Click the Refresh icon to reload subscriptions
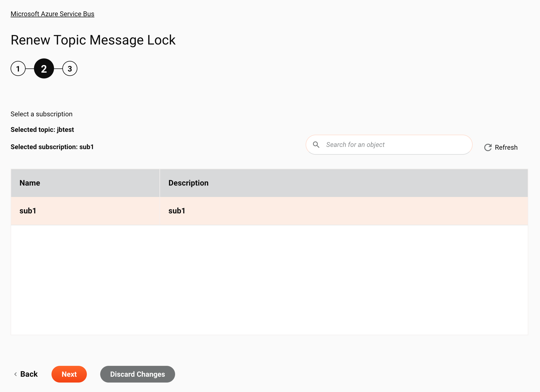The width and height of the screenshot is (540, 392). pos(487,147)
